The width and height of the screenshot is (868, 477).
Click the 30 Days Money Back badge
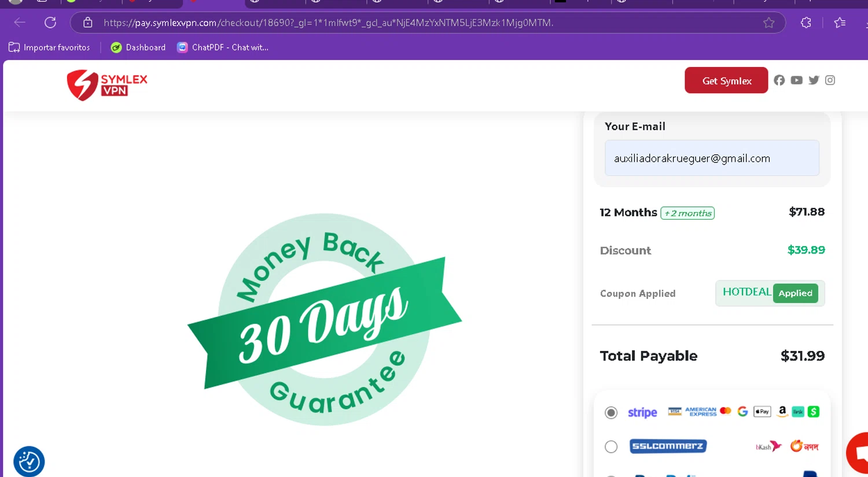325,320
